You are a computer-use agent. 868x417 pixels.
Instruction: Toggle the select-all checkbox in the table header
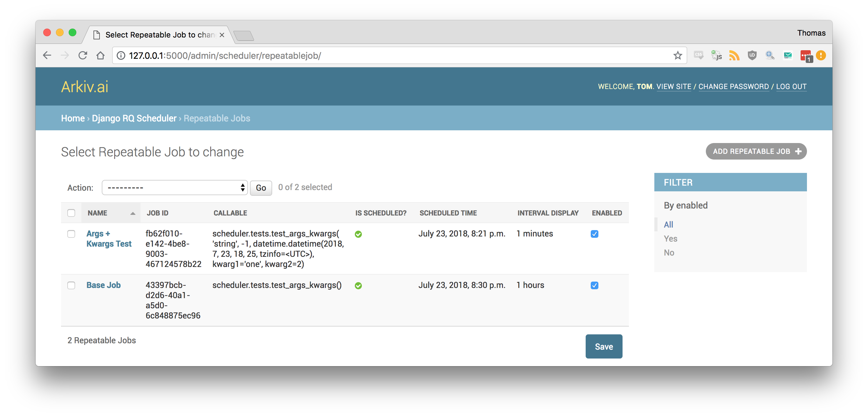point(71,213)
